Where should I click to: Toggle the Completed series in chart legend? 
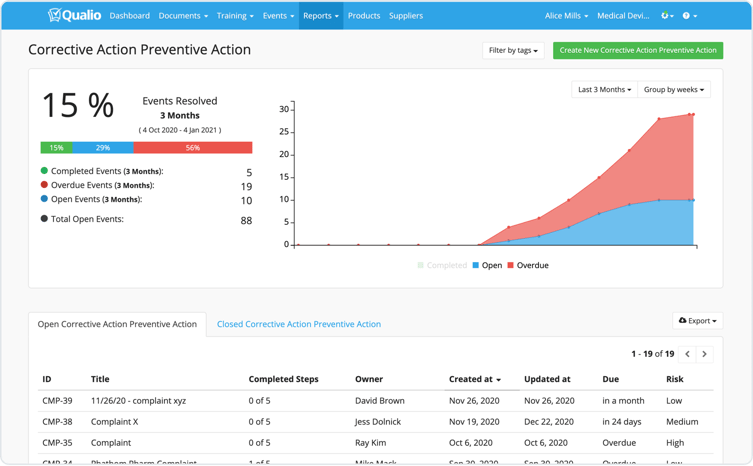tap(442, 266)
